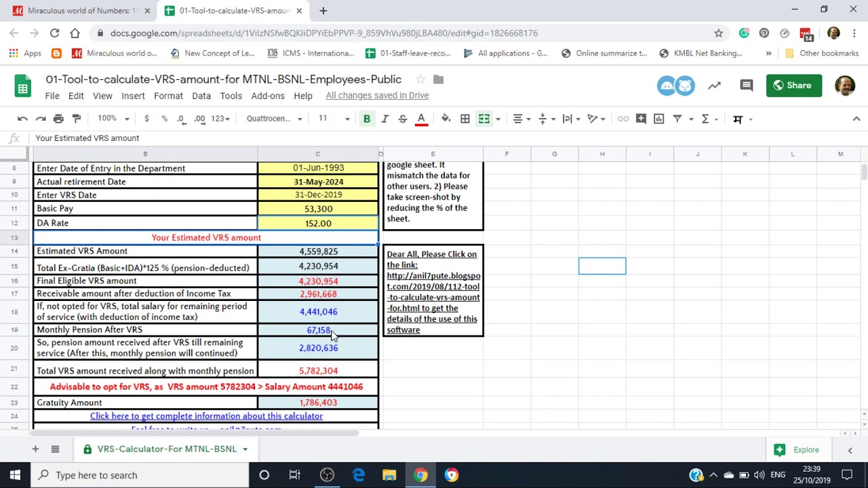Screen dimensions: 868x488
Task: Open the File menu
Action: (x=52, y=96)
